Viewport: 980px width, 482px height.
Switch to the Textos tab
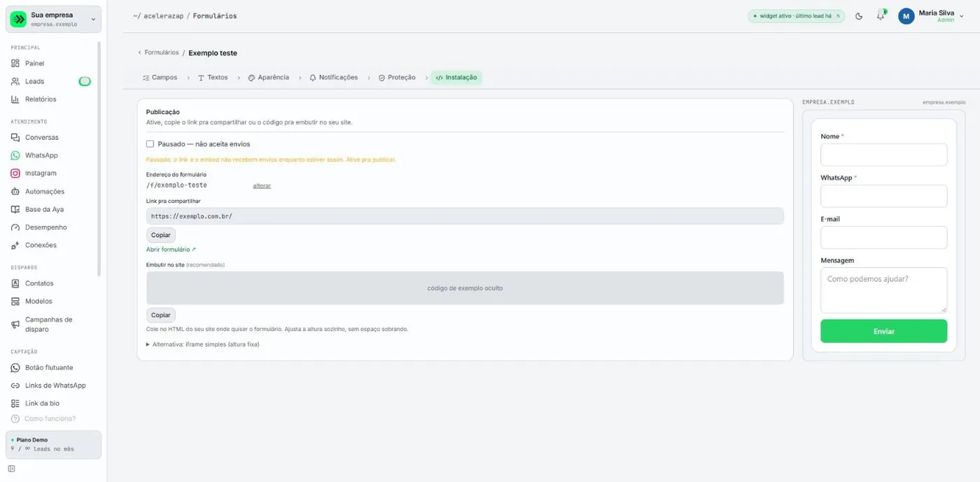point(213,78)
